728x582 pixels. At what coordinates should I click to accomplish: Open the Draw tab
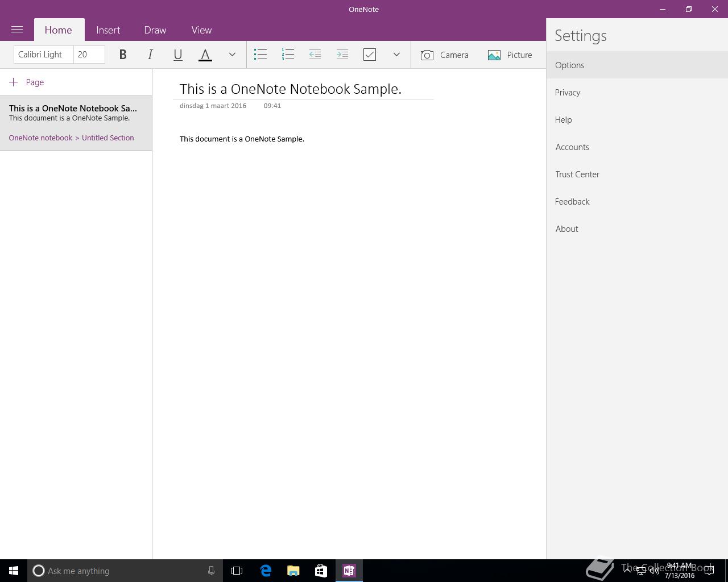[x=155, y=30]
